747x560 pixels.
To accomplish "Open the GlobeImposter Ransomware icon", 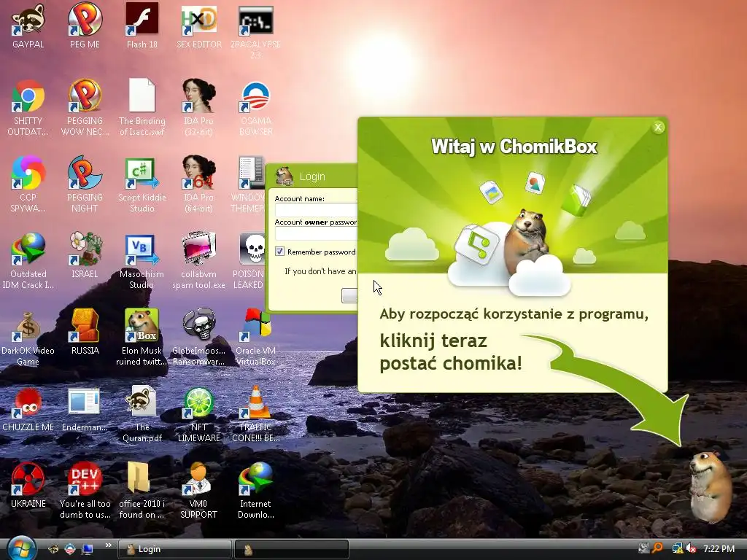I will (x=198, y=337).
